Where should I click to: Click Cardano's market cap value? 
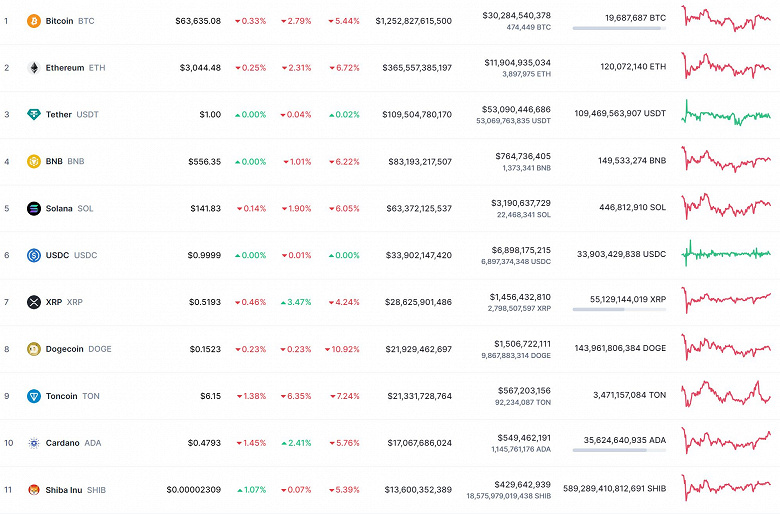pyautogui.click(x=417, y=443)
